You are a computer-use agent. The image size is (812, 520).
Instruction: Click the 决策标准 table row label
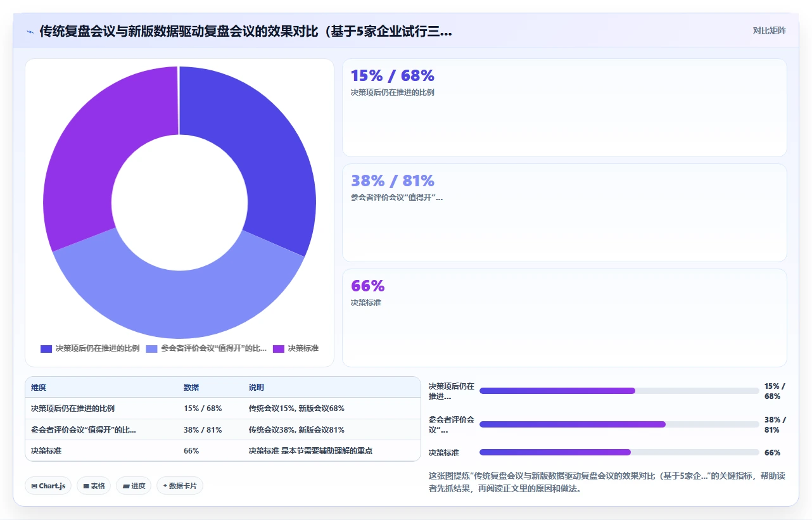pyautogui.click(x=46, y=450)
